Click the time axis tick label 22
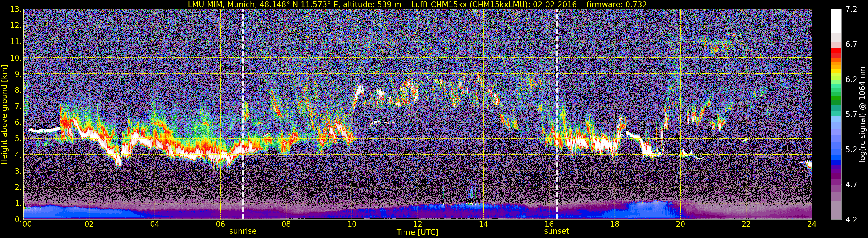The height and width of the screenshot is (238, 868). [x=746, y=224]
